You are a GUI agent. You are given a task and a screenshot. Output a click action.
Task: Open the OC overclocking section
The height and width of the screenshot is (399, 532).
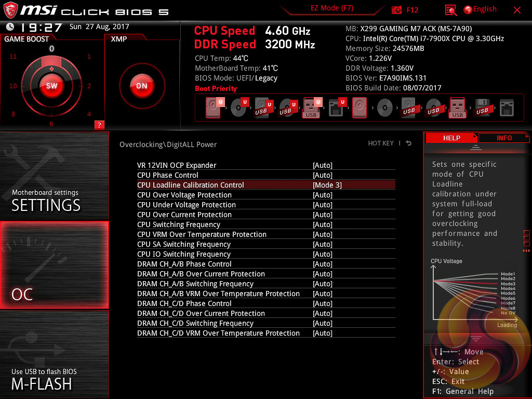pos(54,265)
